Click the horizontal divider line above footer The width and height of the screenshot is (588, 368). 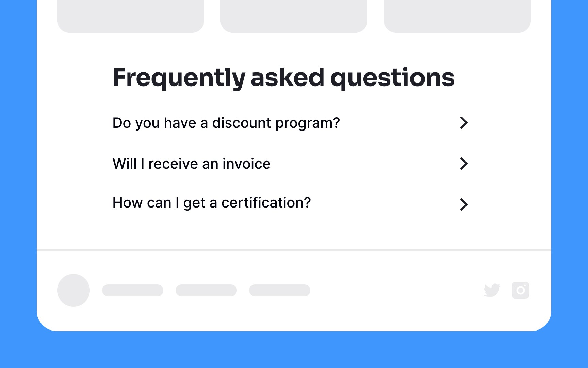(294, 250)
